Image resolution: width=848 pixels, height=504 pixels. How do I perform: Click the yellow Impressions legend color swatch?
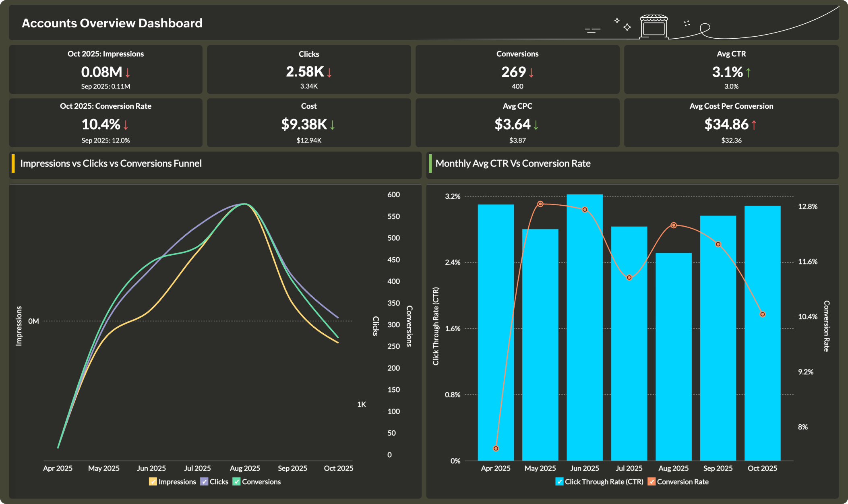(x=153, y=481)
